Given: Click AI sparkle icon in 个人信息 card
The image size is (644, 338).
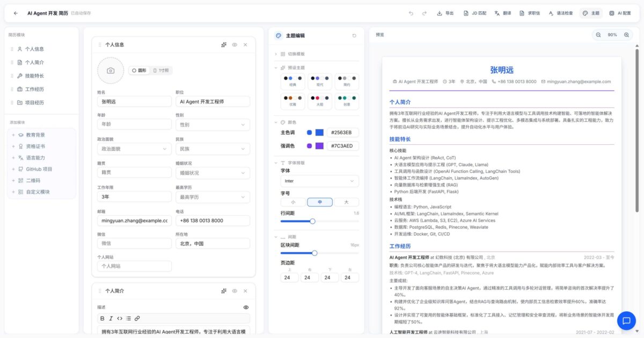Looking at the screenshot, I should click(224, 45).
